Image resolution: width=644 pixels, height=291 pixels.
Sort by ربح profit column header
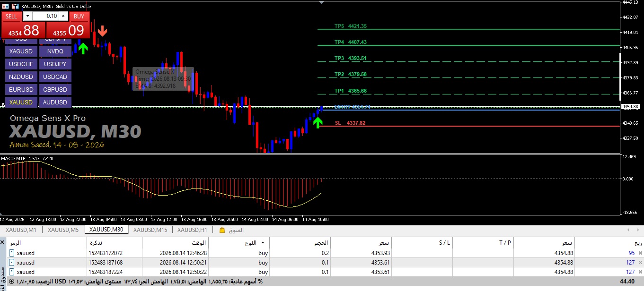tap(609, 243)
